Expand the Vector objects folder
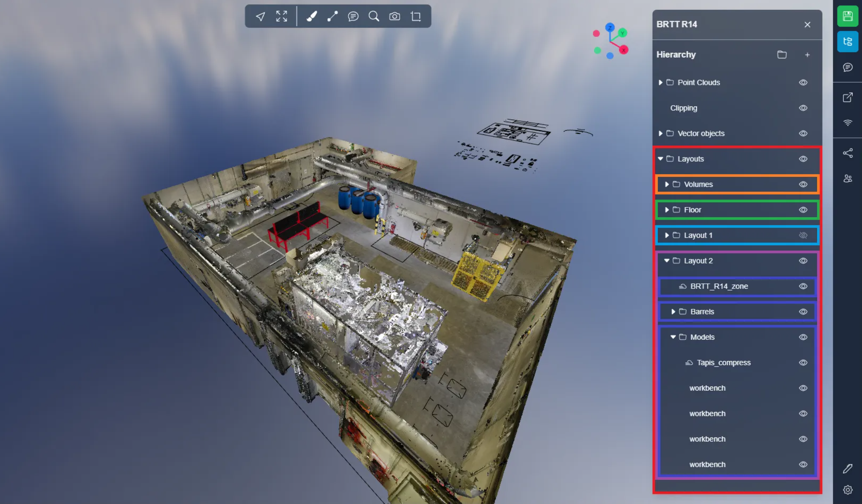862x504 pixels. coord(660,134)
